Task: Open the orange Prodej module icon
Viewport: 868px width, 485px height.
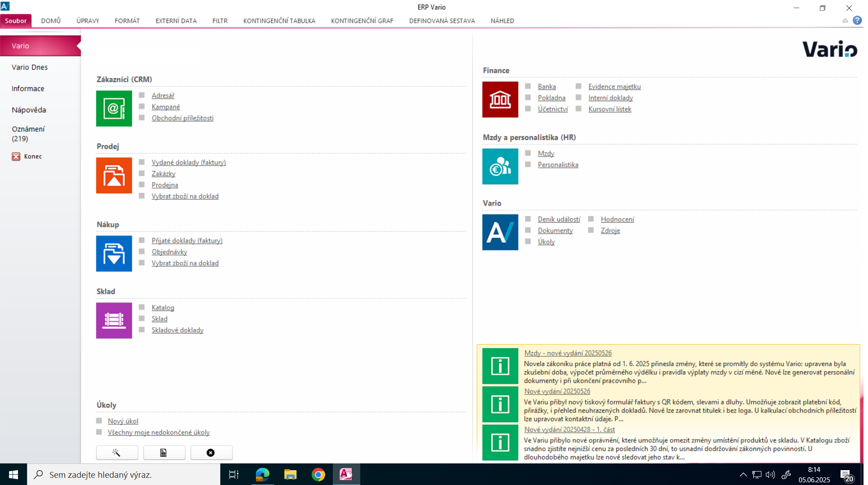Action: (114, 175)
